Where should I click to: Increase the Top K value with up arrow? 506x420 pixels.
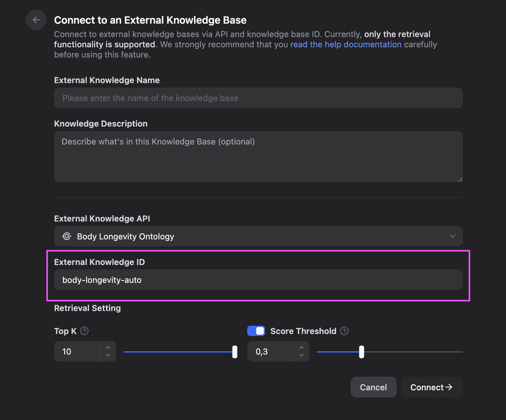coord(108,347)
